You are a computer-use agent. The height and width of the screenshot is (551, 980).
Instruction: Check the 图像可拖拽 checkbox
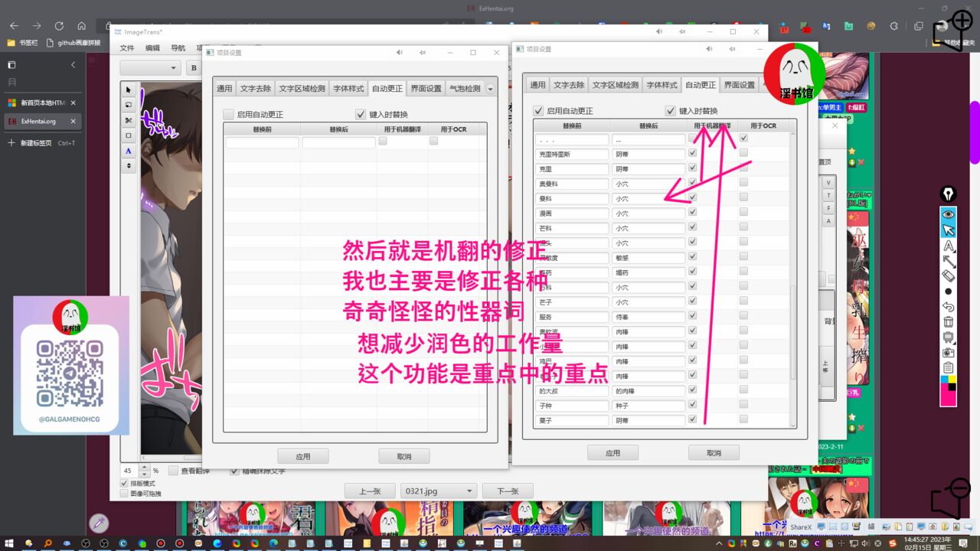125,494
